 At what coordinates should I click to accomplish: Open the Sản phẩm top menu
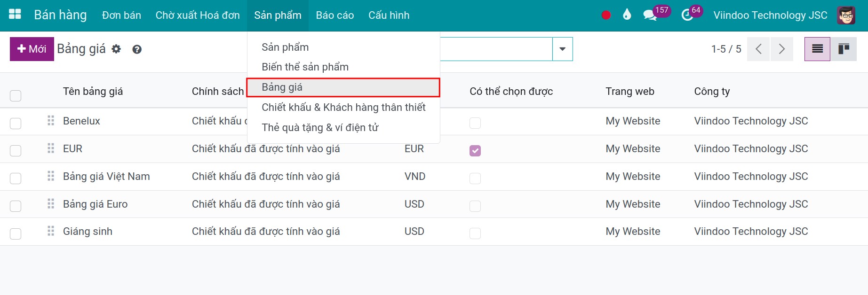click(278, 15)
